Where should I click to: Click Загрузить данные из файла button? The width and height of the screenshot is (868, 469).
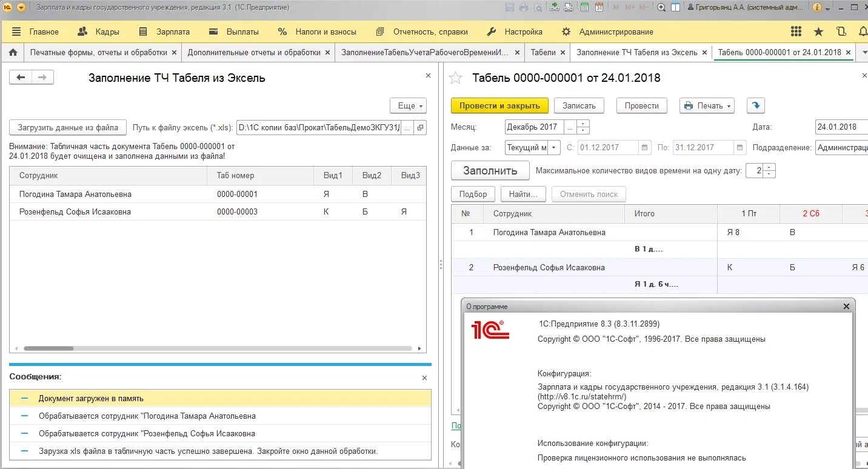pos(68,127)
